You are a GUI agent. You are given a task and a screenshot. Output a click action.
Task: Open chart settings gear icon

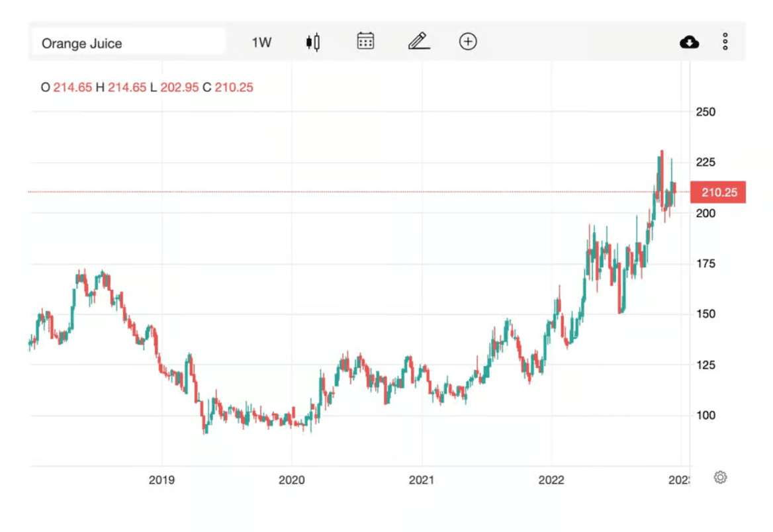720,477
